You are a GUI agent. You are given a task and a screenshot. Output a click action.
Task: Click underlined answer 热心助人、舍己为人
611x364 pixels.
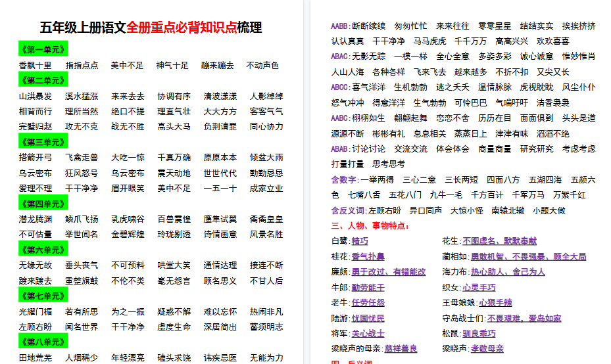tap(508, 272)
